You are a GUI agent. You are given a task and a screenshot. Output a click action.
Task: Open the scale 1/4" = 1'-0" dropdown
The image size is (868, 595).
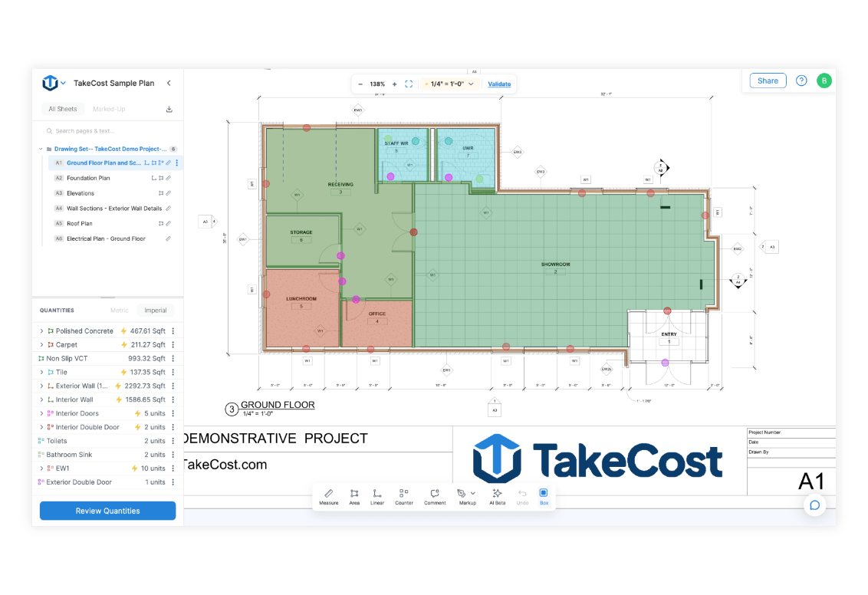[x=449, y=84]
